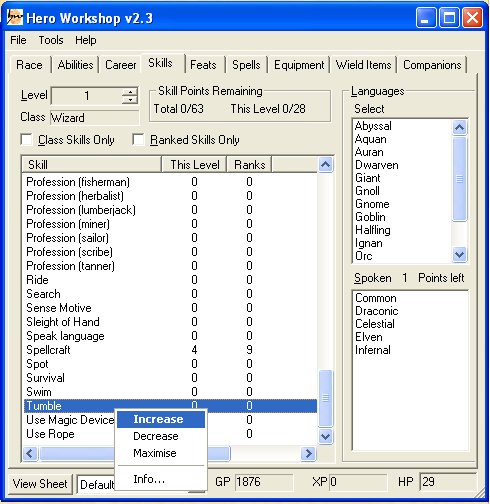Click the Hero Workshop title bar icon
Image resolution: width=490 pixels, height=504 pixels.
(x=15, y=17)
